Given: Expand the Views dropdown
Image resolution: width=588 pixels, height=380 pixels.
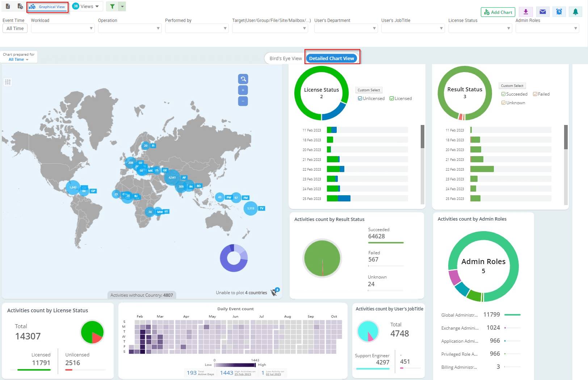Looking at the screenshot, I should coord(87,6).
